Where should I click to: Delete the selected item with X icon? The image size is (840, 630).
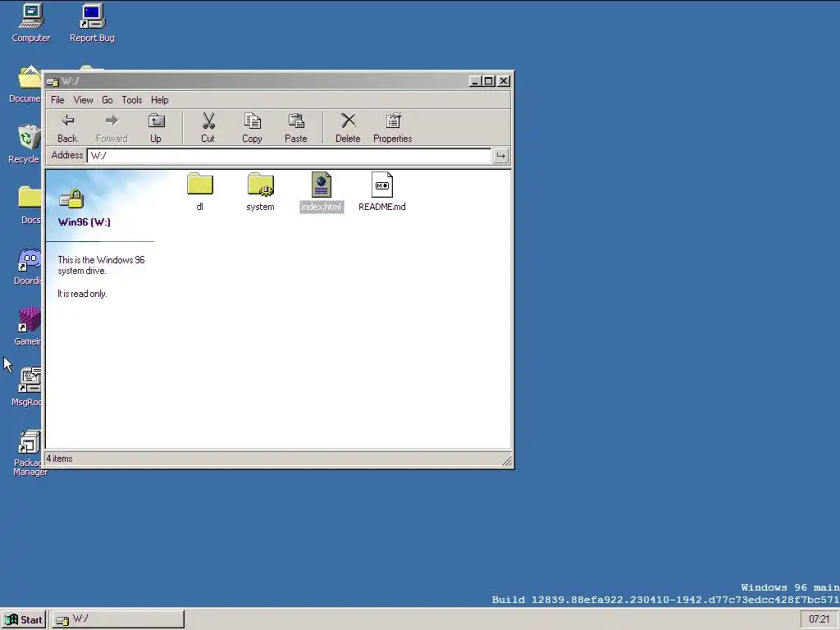(x=348, y=128)
